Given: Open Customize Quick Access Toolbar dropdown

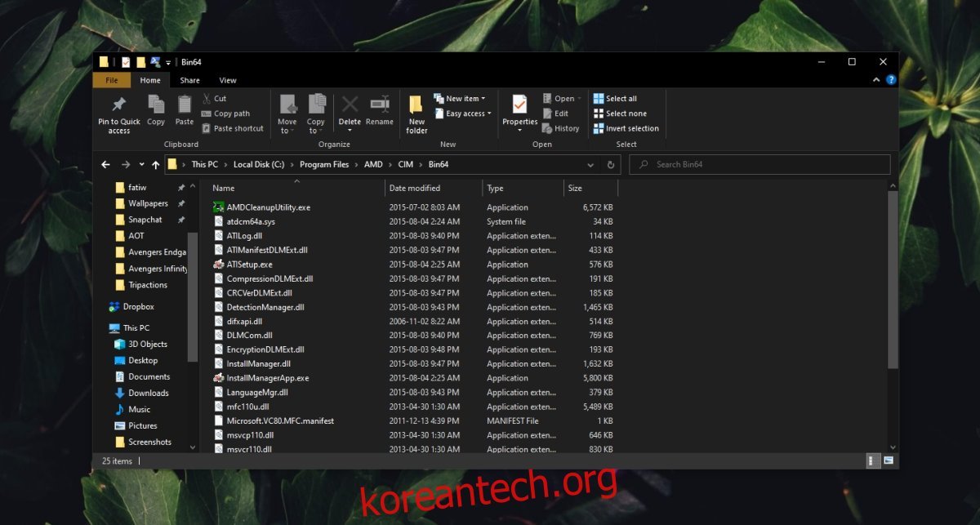Looking at the screenshot, I should coord(167,62).
